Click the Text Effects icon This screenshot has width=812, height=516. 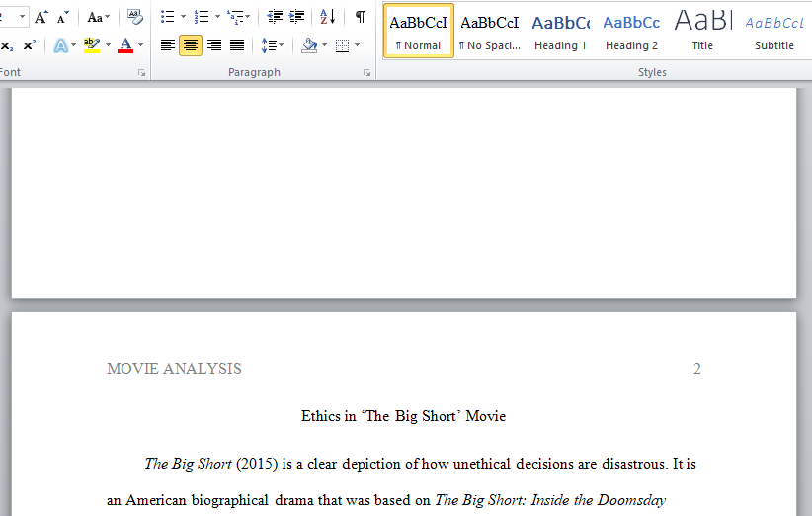point(60,45)
